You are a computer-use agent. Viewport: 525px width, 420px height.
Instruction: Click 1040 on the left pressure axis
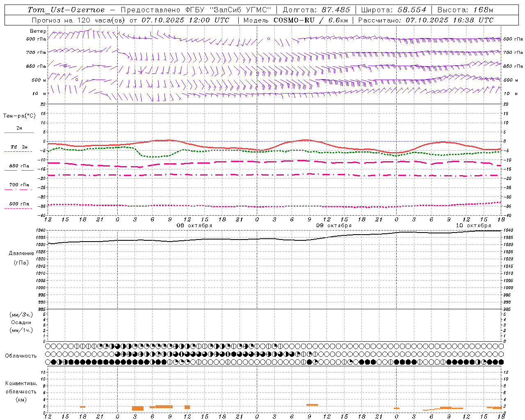(x=41, y=231)
